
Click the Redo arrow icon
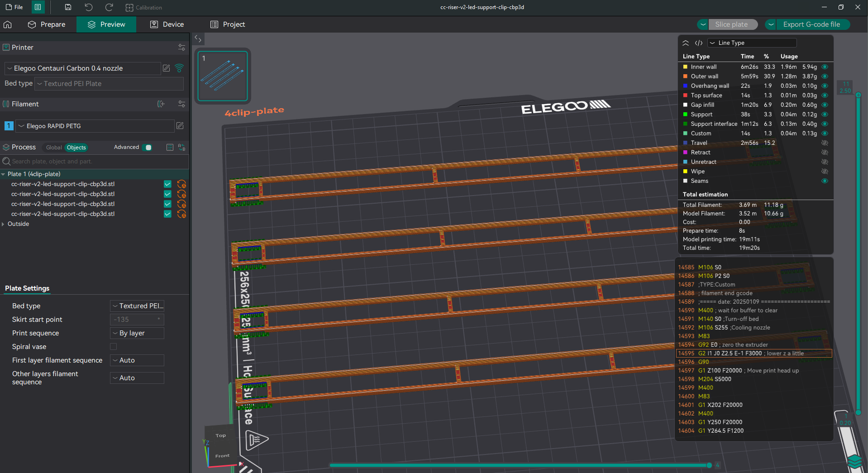[109, 7]
